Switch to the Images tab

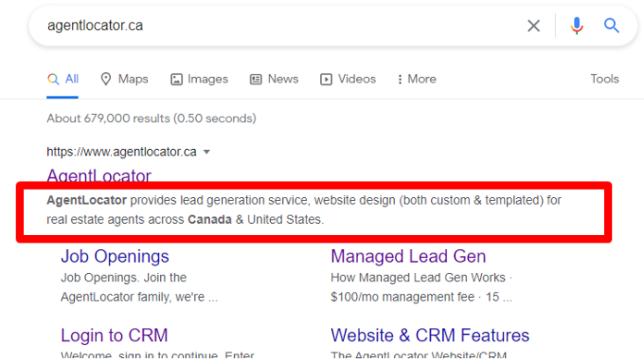199,79
